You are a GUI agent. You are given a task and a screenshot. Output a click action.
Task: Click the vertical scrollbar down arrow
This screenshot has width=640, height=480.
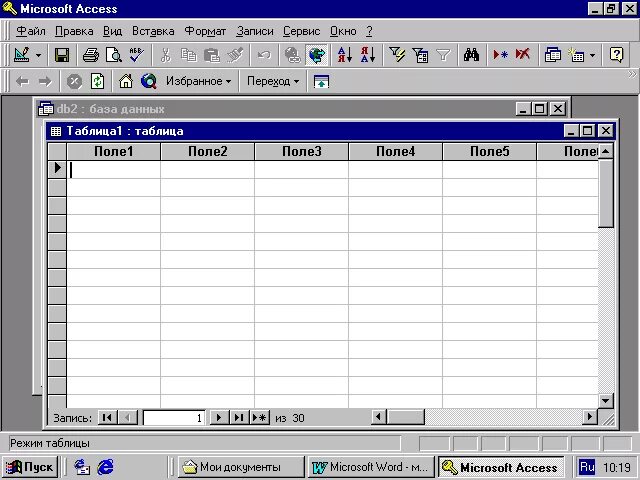[606, 400]
